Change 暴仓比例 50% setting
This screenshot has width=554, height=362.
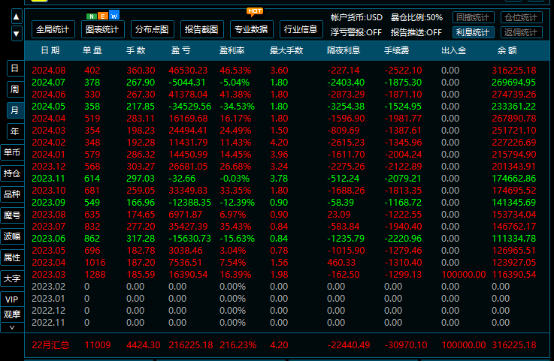point(417,17)
